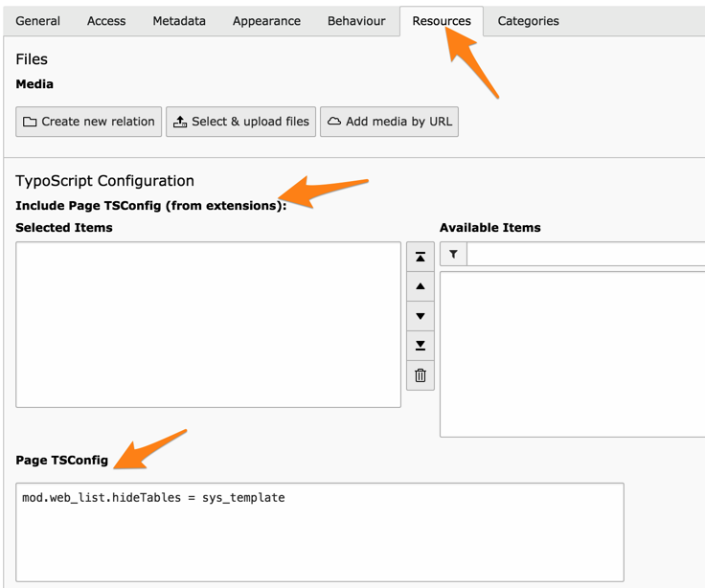Viewport: 705px width, 588px height.
Task: Focus the Available Items filter text field
Action: [585, 254]
